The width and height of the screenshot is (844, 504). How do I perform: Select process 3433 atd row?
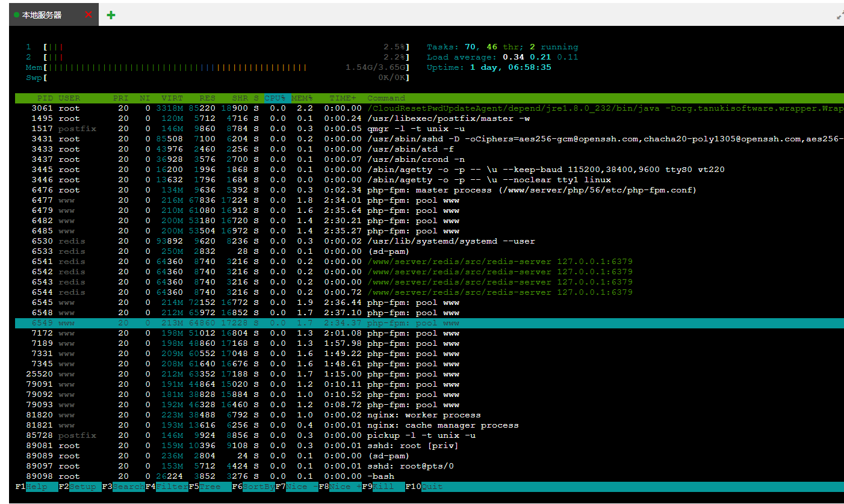[429, 149]
